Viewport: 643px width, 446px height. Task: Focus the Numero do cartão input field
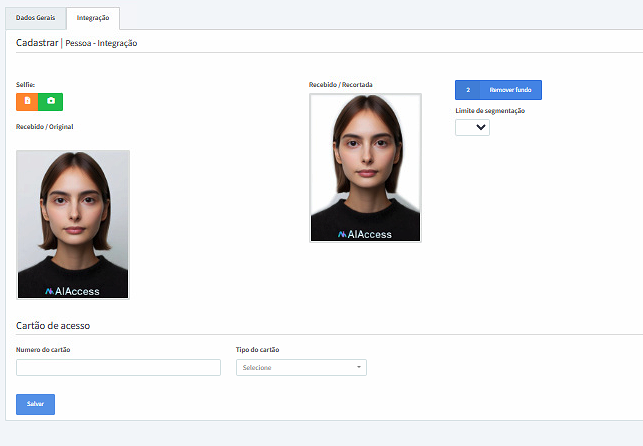click(118, 368)
